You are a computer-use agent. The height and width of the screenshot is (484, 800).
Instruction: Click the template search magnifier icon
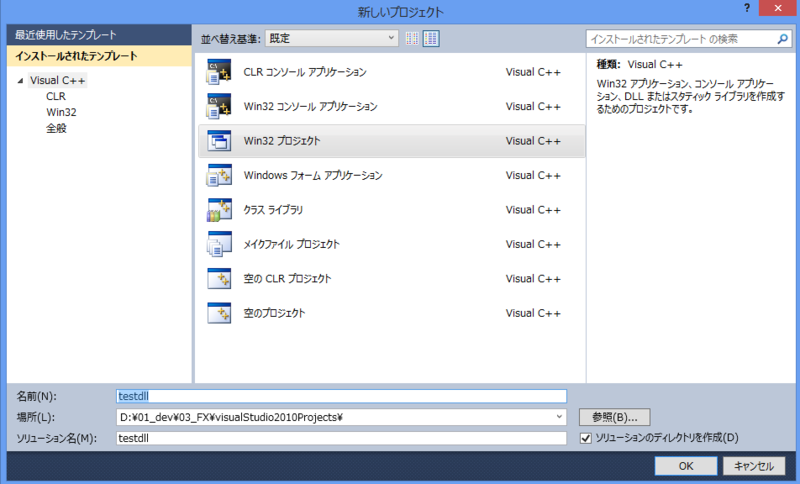[x=782, y=39]
